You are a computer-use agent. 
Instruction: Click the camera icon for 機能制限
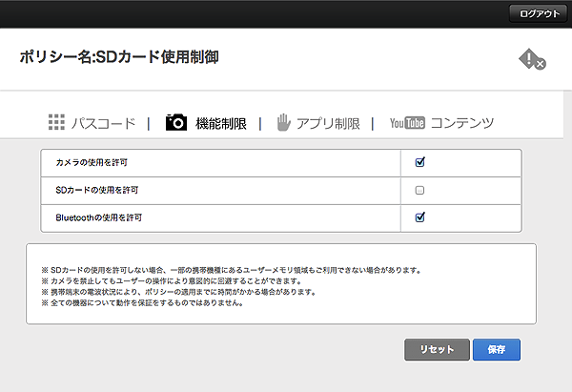tap(175, 122)
